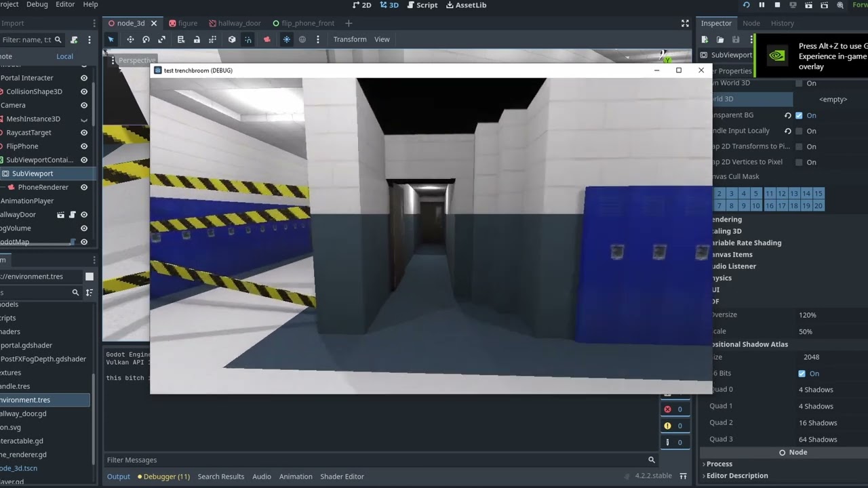Screen dimensions: 868x488
Task: Click the run current scene clapper icon
Action: (809, 5)
